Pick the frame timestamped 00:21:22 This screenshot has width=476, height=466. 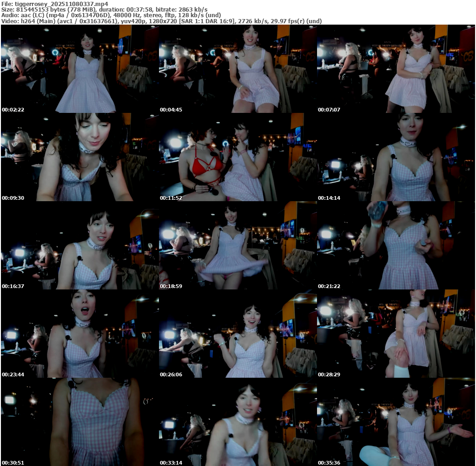(x=396, y=245)
